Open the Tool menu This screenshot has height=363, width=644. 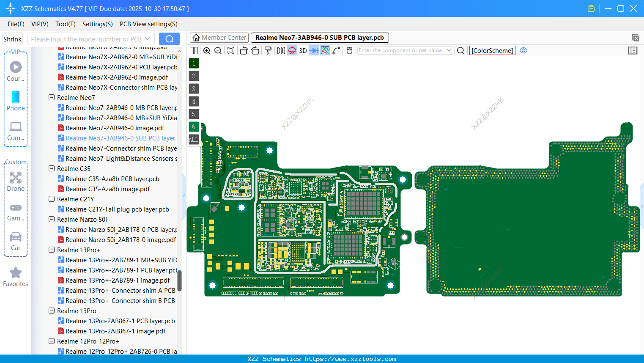[x=65, y=24]
